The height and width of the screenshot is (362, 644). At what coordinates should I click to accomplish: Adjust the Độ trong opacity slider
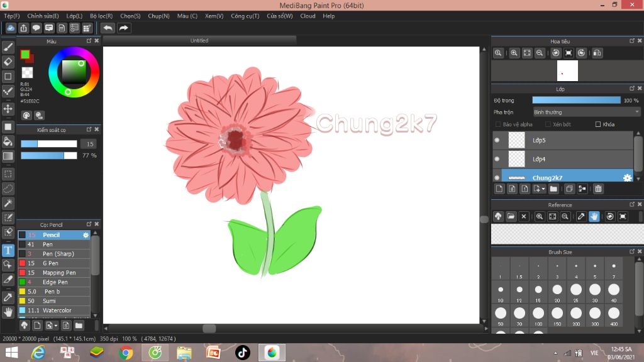coord(576,100)
